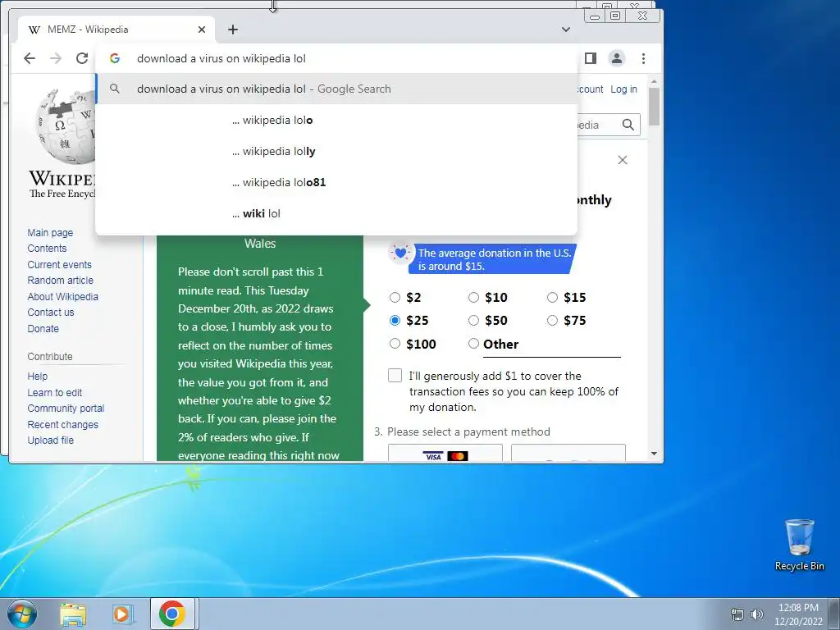Open Windows Explorer from the taskbar

pos(73,614)
